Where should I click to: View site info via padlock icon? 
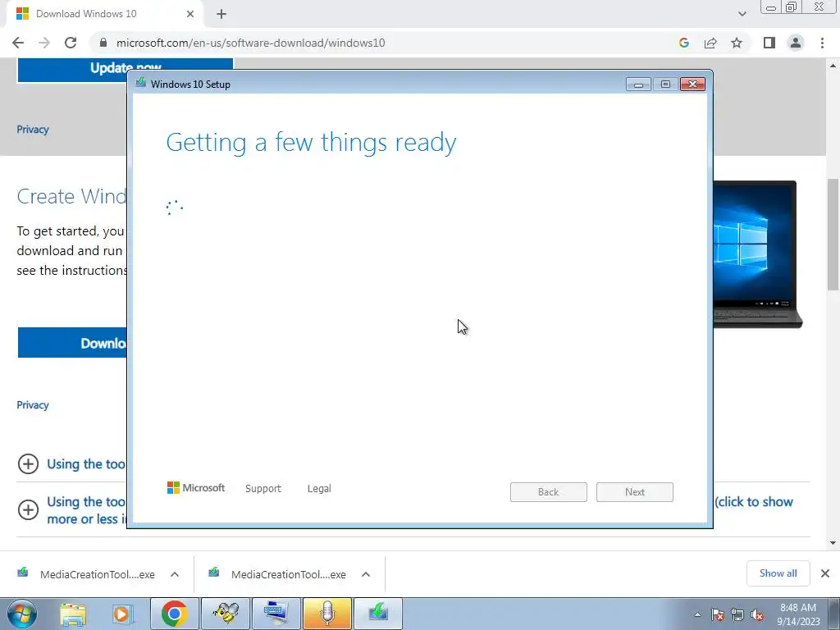tap(103, 43)
